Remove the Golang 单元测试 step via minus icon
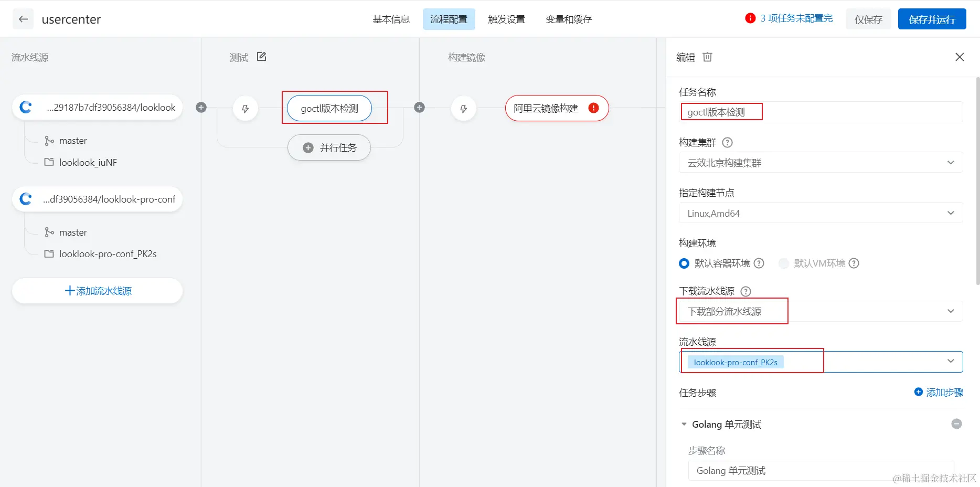The image size is (980, 487). (956, 424)
